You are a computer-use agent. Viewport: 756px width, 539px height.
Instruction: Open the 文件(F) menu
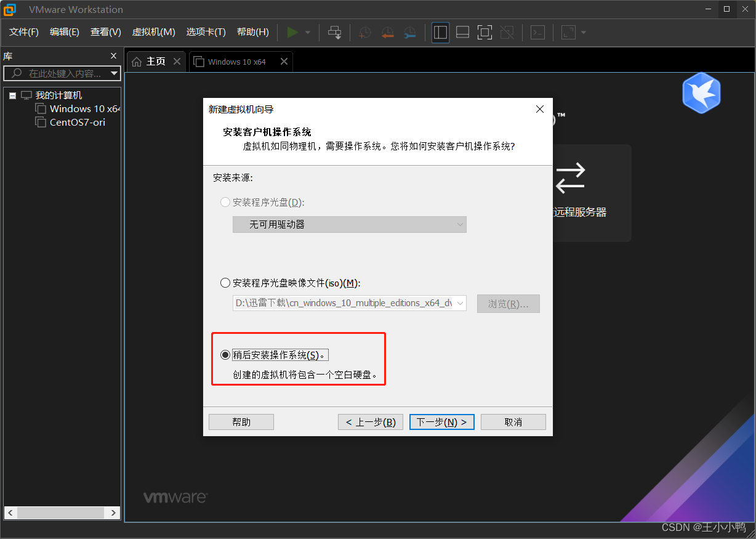coord(24,32)
